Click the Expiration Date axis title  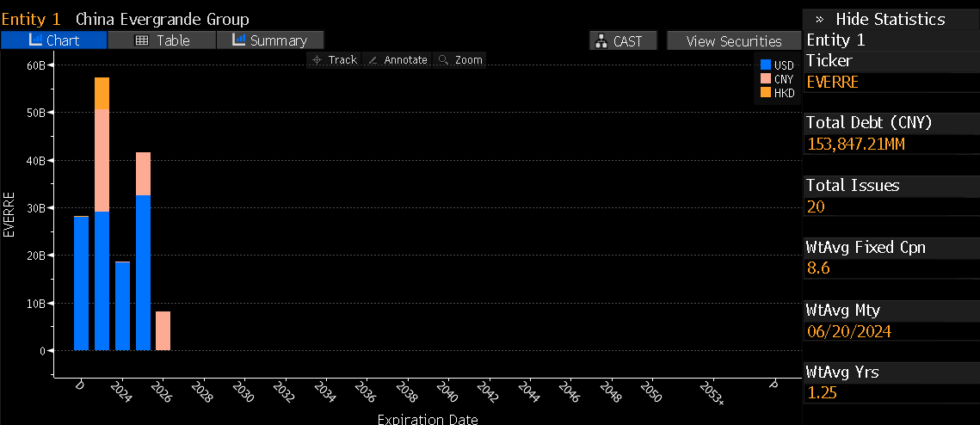[428, 418]
